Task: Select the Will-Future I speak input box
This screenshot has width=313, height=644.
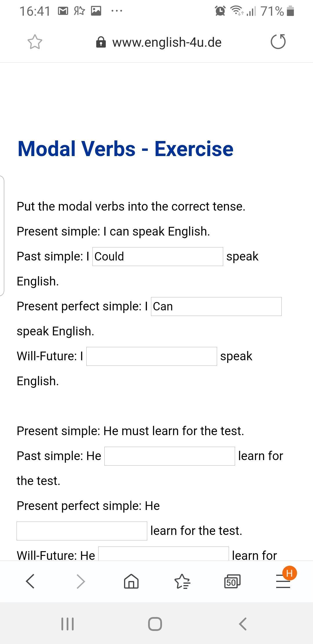Action: (152, 356)
